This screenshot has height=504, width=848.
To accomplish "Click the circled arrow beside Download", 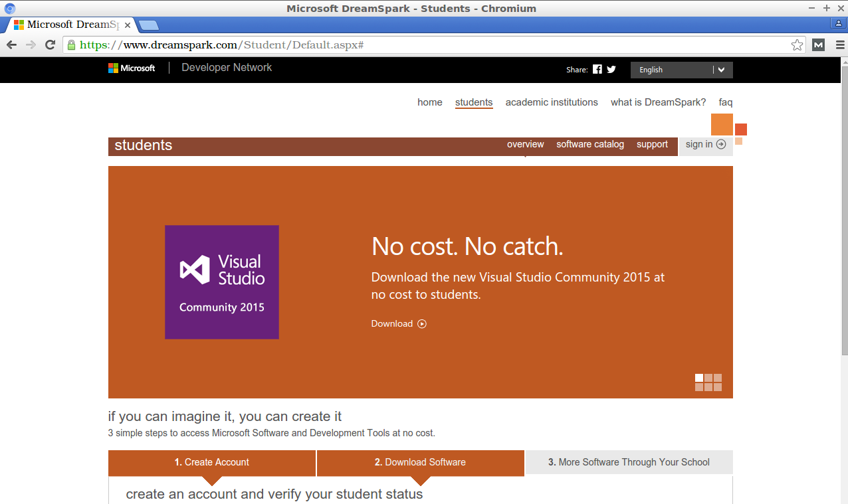I will click(x=421, y=324).
